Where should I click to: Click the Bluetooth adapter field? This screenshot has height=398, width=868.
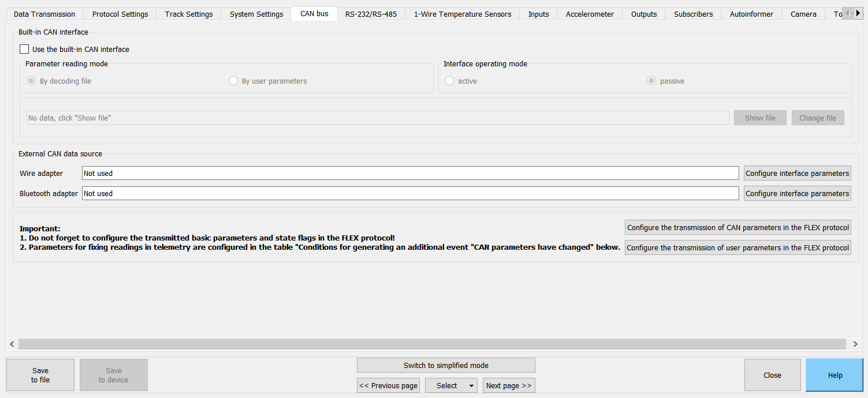410,193
